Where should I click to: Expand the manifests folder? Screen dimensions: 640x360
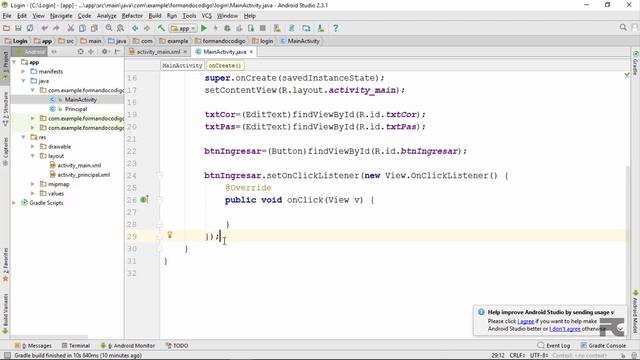pyautogui.click(x=24, y=71)
